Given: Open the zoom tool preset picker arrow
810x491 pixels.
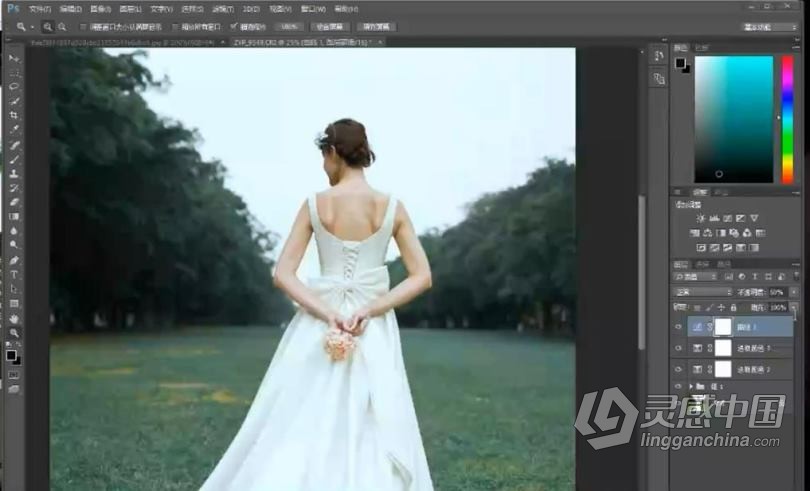Looking at the screenshot, I should (32, 27).
